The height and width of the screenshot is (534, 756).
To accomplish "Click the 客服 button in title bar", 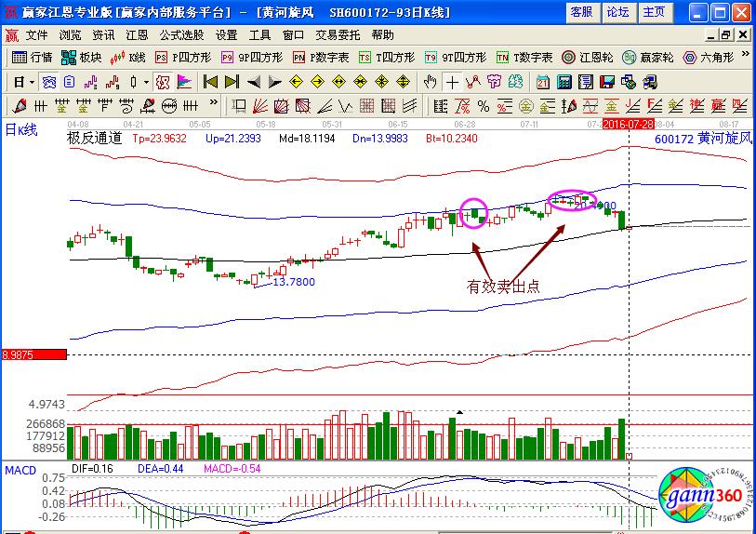I will (581, 12).
